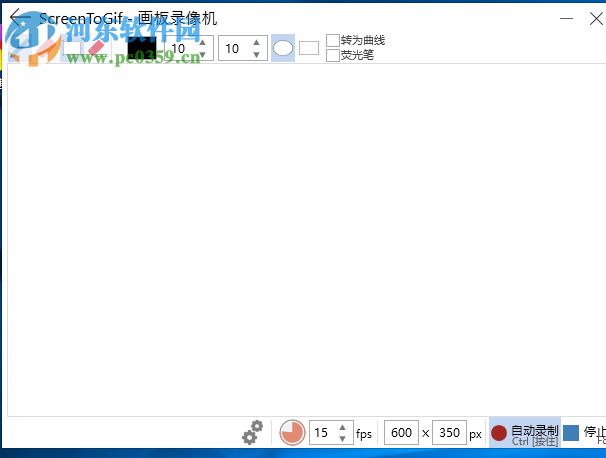Close the ScreenToGif board recorder window
This screenshot has width=606, height=458.
596,18
